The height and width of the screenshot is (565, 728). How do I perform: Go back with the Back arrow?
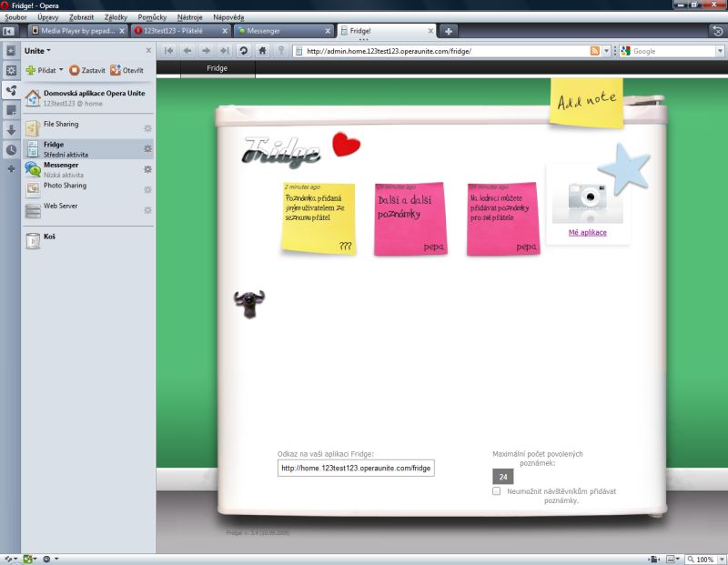click(x=187, y=51)
